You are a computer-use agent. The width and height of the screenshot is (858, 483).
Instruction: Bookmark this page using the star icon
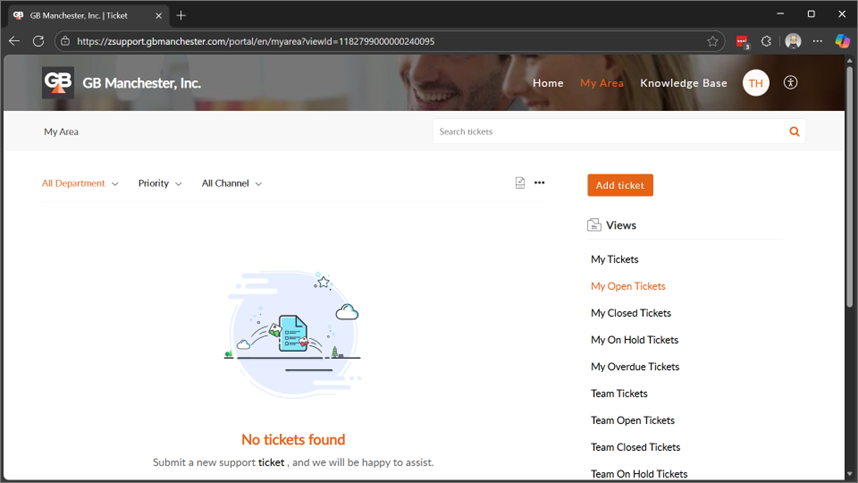713,41
